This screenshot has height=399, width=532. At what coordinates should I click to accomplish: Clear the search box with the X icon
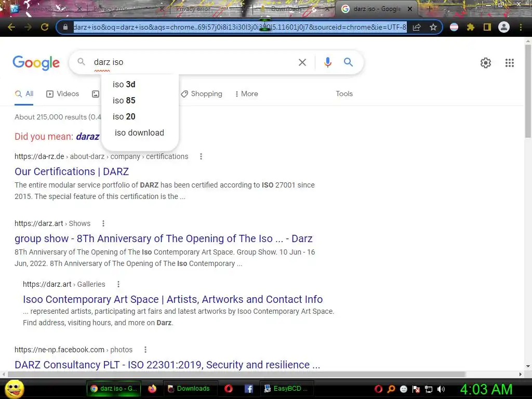coord(302,62)
